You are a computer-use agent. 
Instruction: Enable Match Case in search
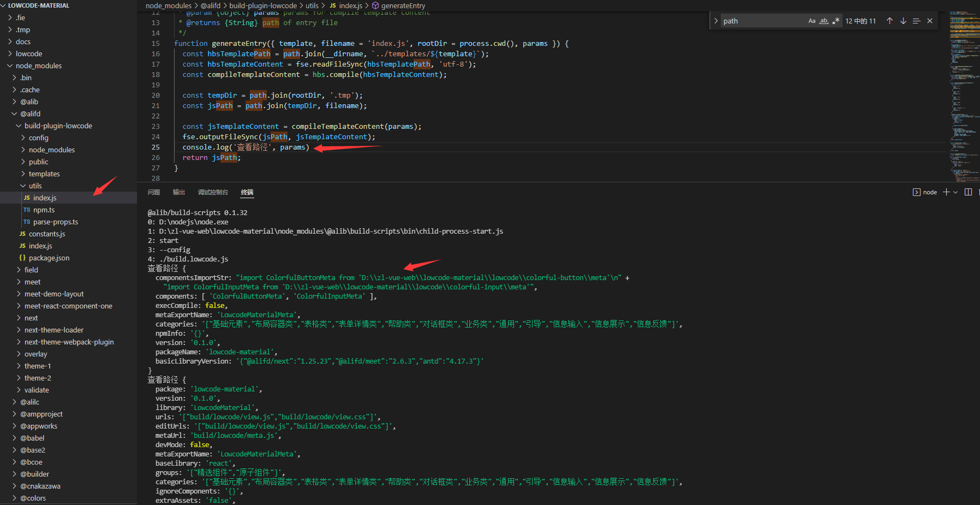(x=811, y=20)
